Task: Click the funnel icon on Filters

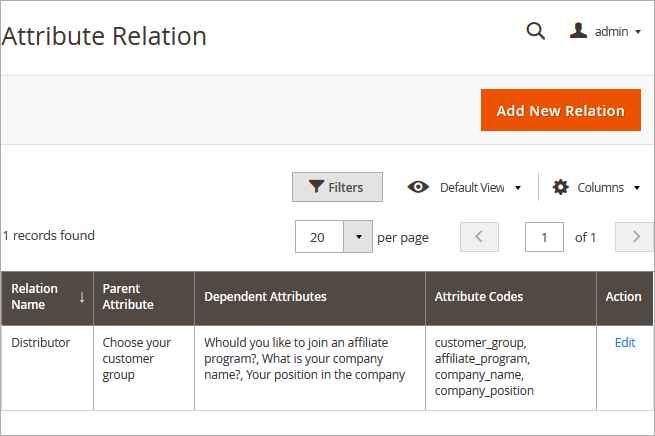Action: 316,187
